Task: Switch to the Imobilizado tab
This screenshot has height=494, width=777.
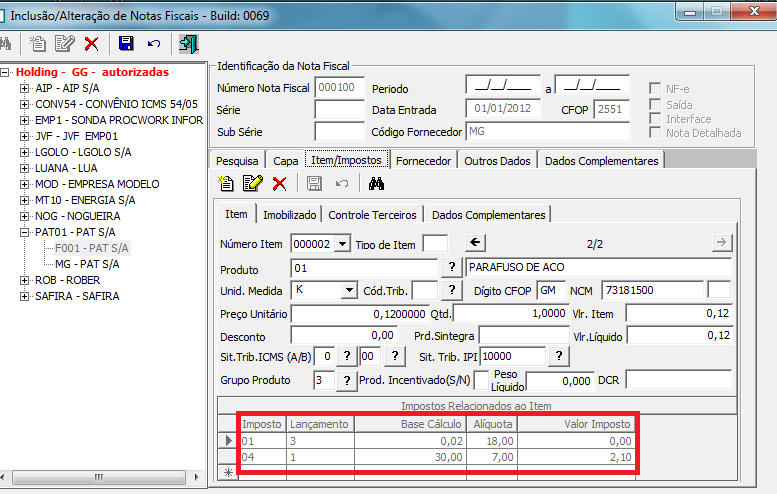Action: (x=290, y=214)
